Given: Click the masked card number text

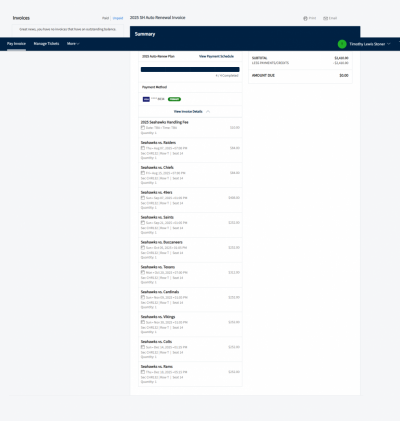Looking at the screenshot, I should click(x=158, y=99).
